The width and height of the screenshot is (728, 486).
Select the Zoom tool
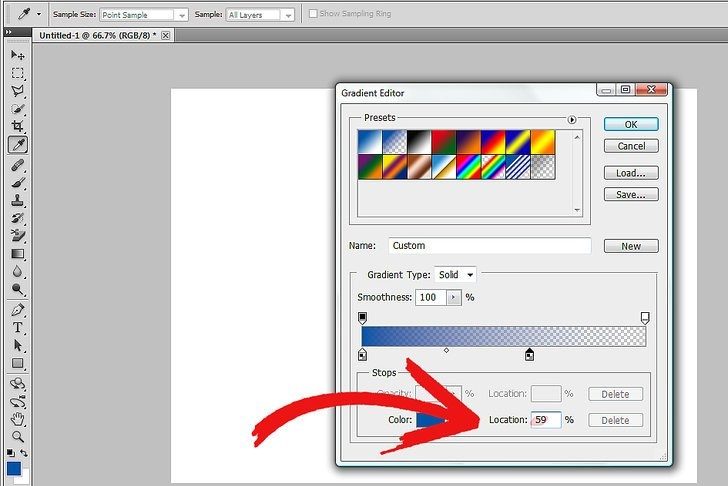[18, 436]
